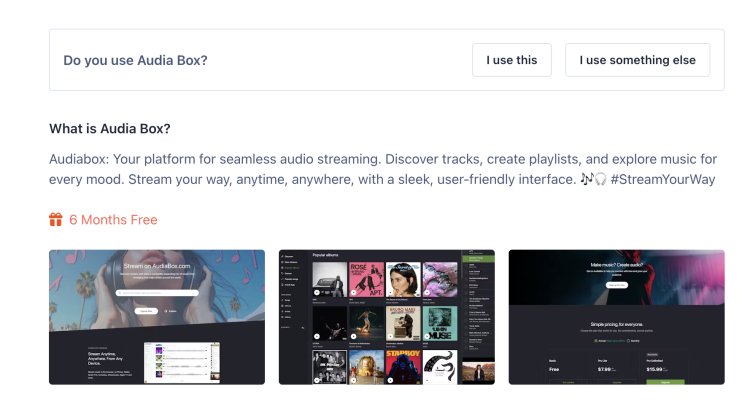
Task: Choose "I use something else" button
Action: [637, 60]
